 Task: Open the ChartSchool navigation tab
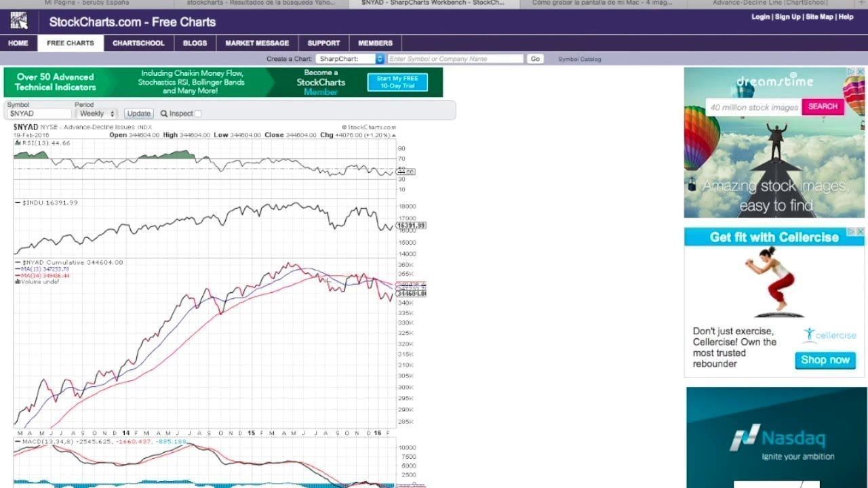tap(138, 43)
